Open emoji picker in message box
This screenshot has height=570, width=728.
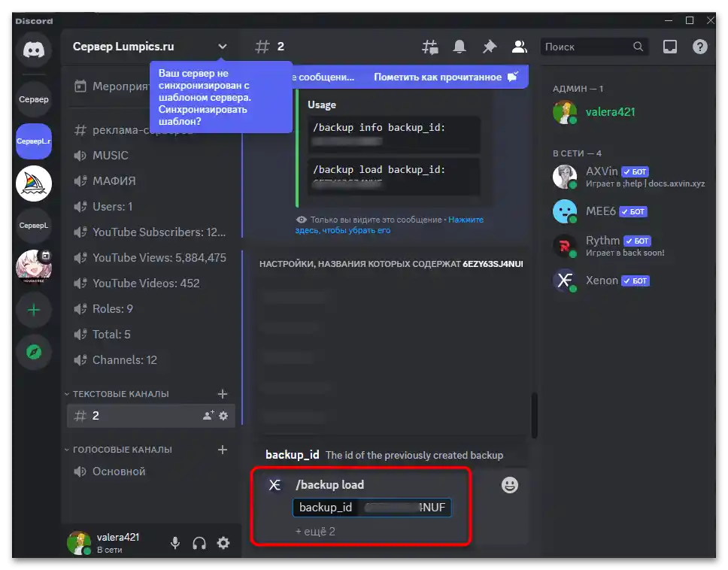pos(509,485)
